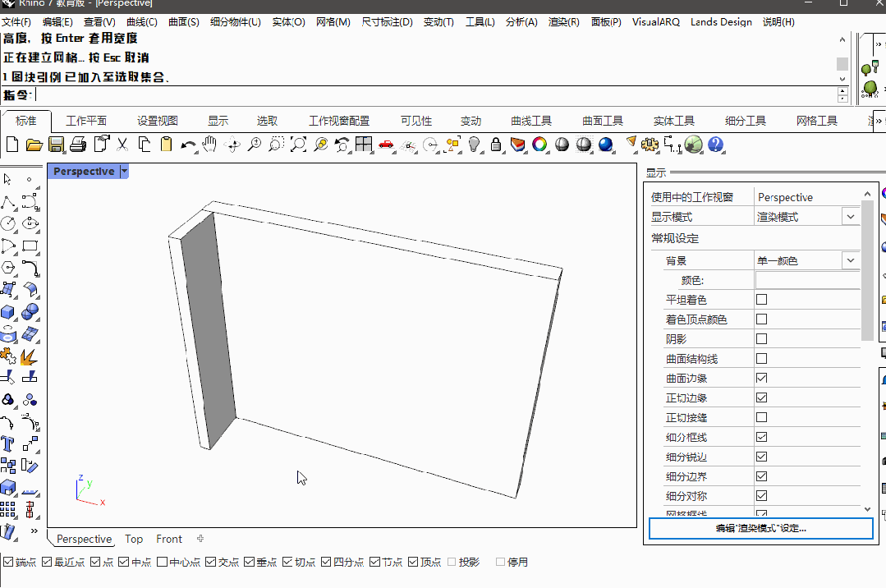Viewport: 886px width, 588px height.
Task: Open the Perspective viewport title menu arrow
Action: [125, 171]
